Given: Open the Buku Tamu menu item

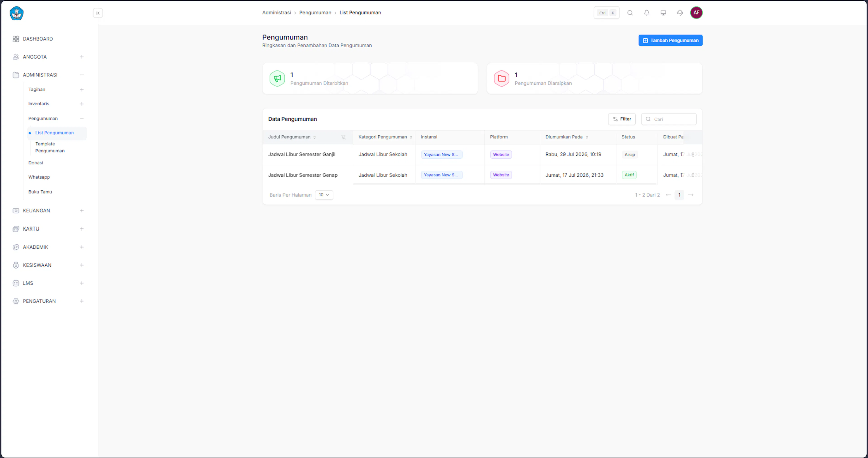Looking at the screenshot, I should click(x=40, y=192).
